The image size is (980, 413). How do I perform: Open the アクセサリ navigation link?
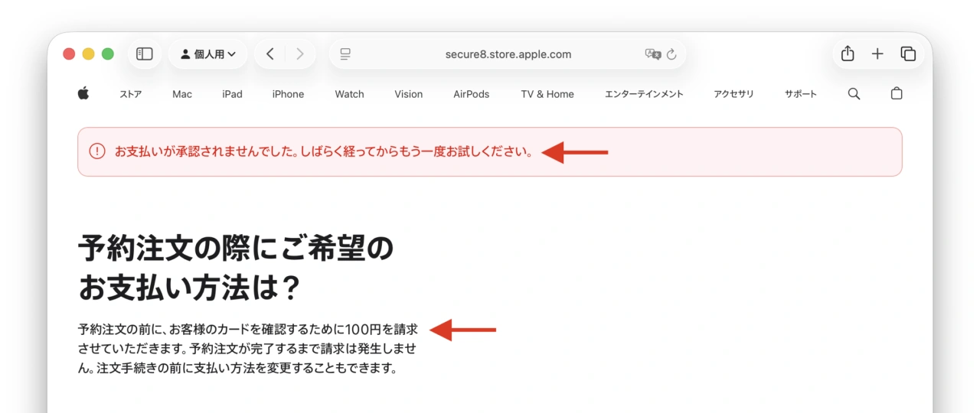(x=733, y=94)
